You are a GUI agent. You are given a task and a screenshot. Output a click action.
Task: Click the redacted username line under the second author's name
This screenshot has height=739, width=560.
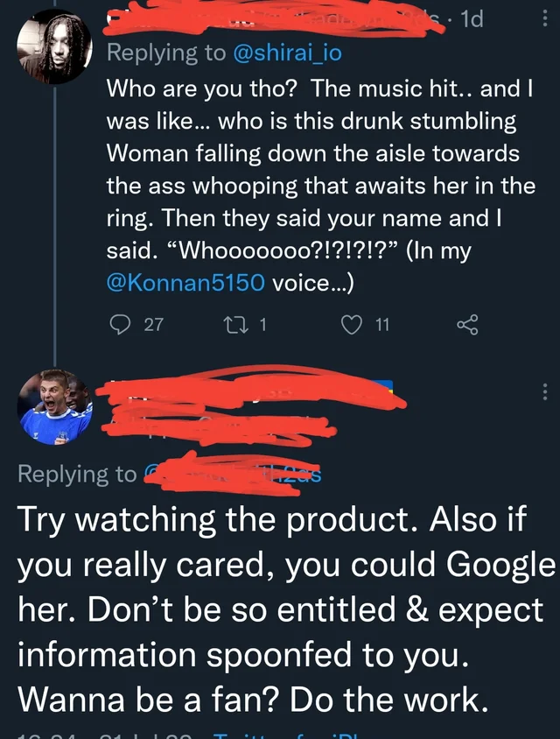point(219,428)
